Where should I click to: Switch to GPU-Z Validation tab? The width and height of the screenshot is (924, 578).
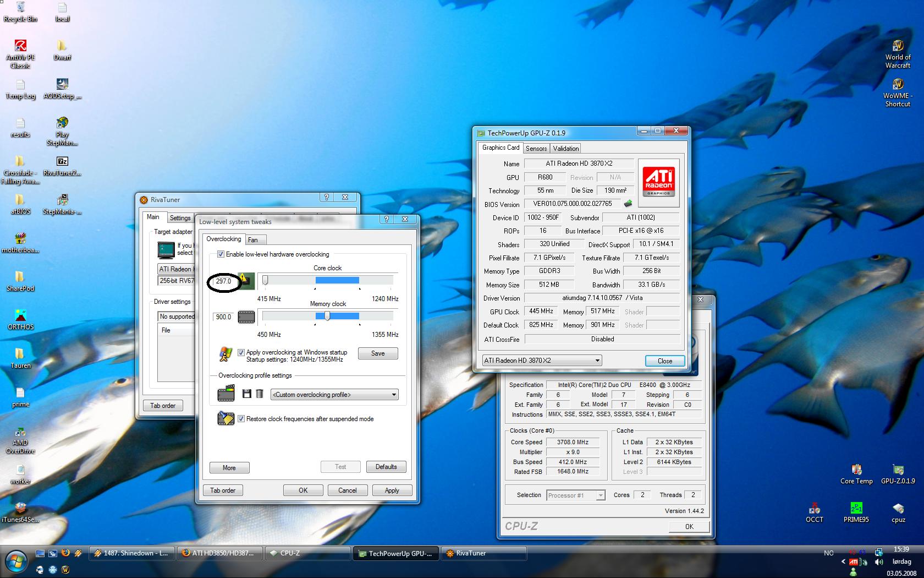(566, 149)
